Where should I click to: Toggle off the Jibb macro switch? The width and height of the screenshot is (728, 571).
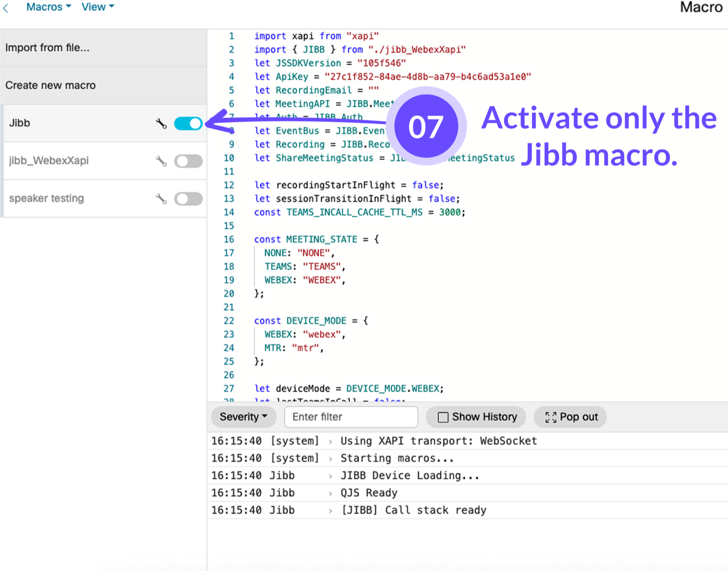[x=188, y=123]
